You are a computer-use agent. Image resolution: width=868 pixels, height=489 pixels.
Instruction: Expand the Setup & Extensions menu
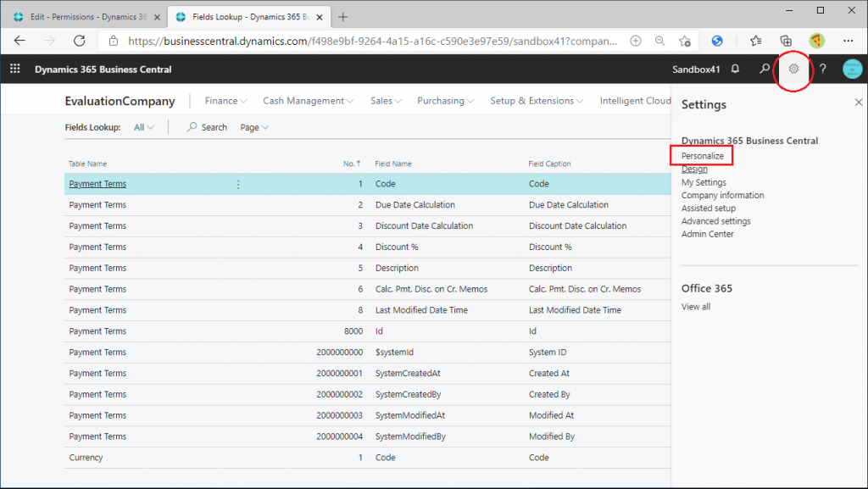tap(537, 101)
